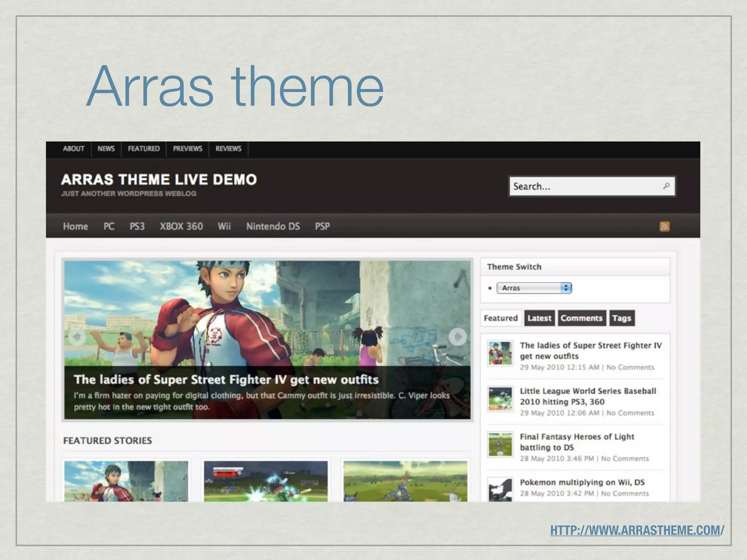The width and height of the screenshot is (747, 560).
Task: Open Pokemon multiplying on Wii, DS article
Action: tap(582, 482)
